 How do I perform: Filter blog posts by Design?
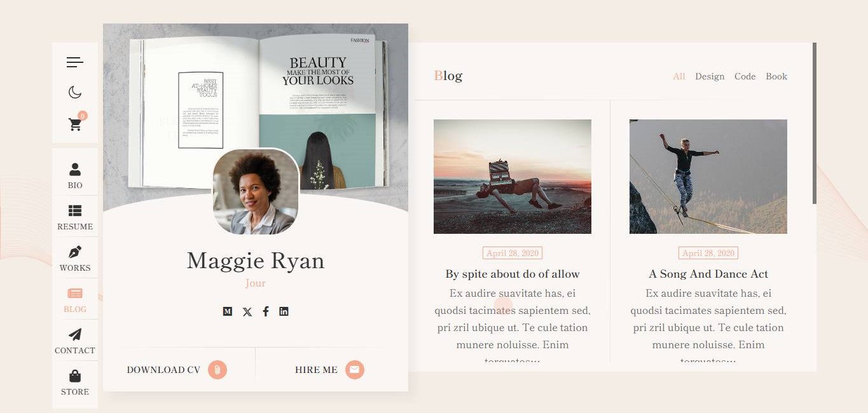tap(710, 76)
